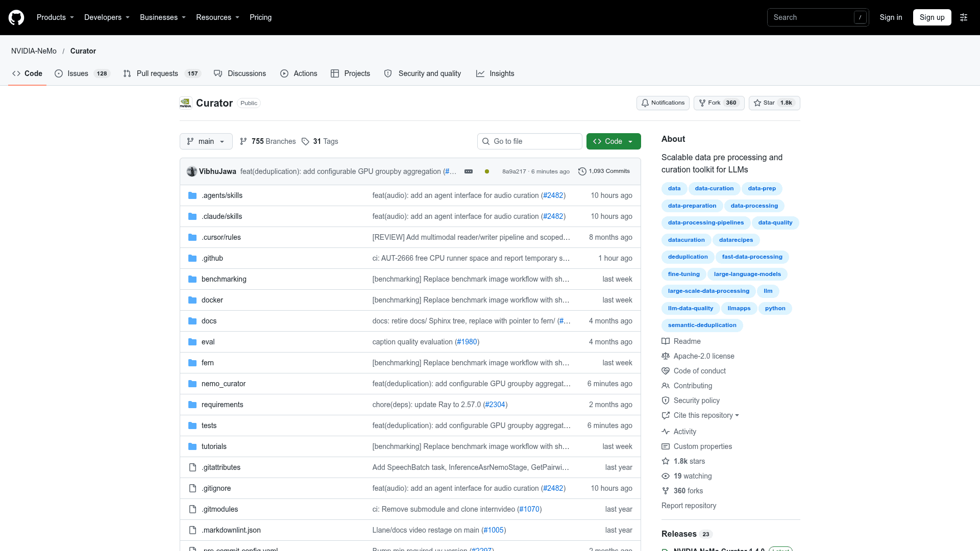Open the Products navigation menu
The width and height of the screenshot is (980, 551).
coord(55,17)
